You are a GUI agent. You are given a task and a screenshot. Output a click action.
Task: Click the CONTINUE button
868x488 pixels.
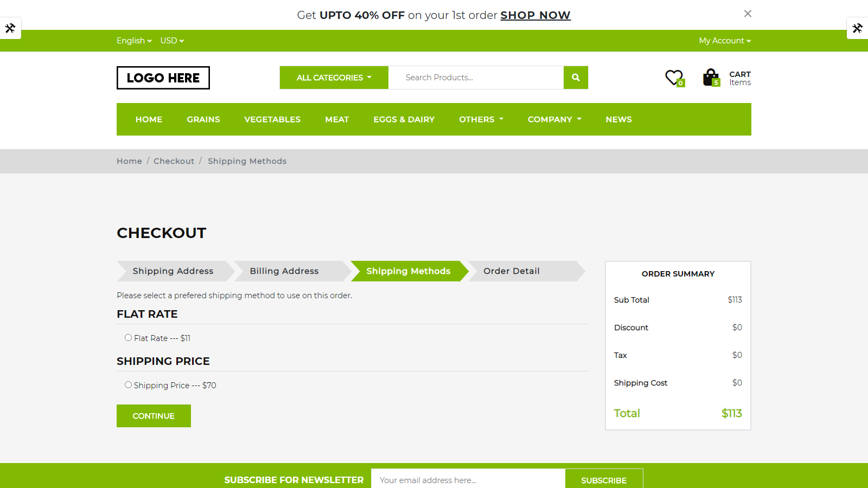[154, 415]
